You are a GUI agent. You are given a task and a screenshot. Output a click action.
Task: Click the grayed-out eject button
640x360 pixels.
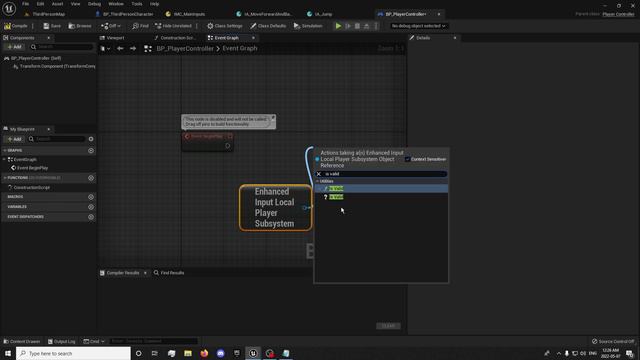pyautogui.click(x=367, y=26)
